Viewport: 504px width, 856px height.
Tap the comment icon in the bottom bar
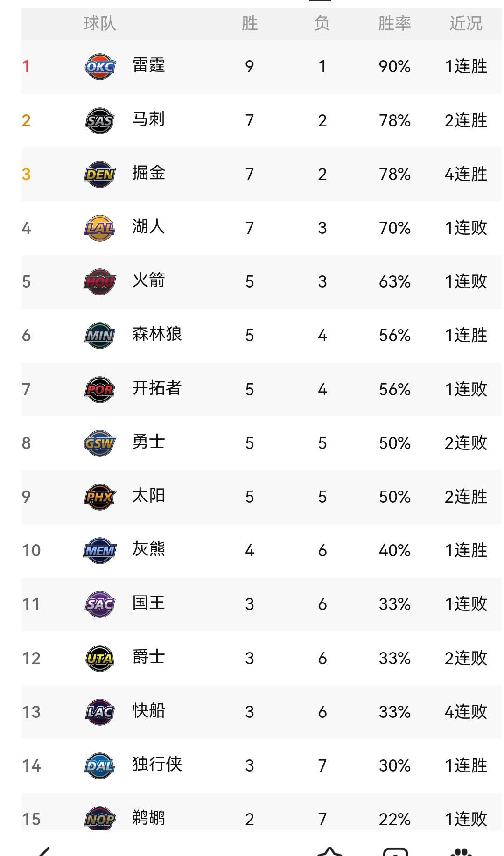coord(396,850)
